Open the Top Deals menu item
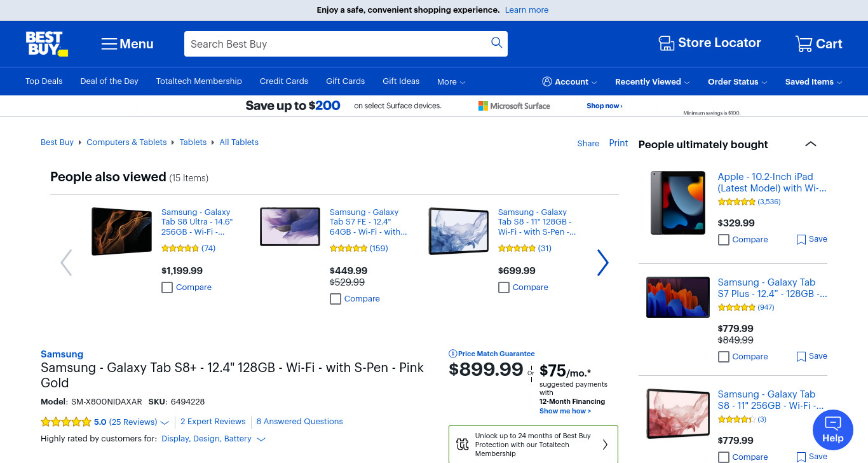This screenshot has height=463, width=868. (44, 81)
